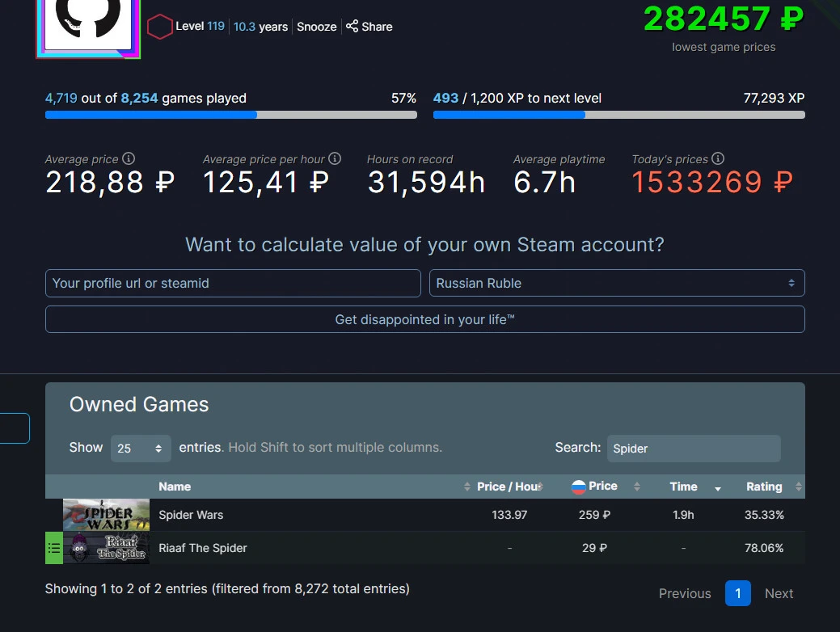This screenshot has width=840, height=632.
Task: Open the GitHub octocat profile avatar
Action: pos(88,27)
